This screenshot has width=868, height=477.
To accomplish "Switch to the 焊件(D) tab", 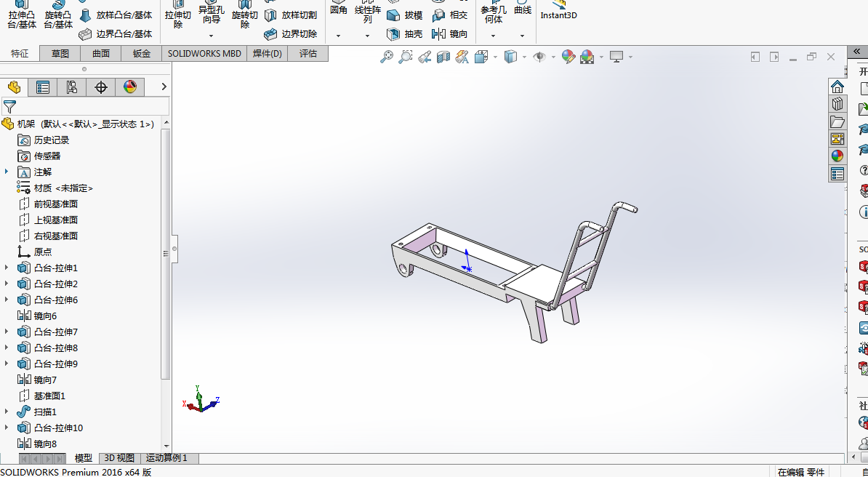I will coord(268,53).
